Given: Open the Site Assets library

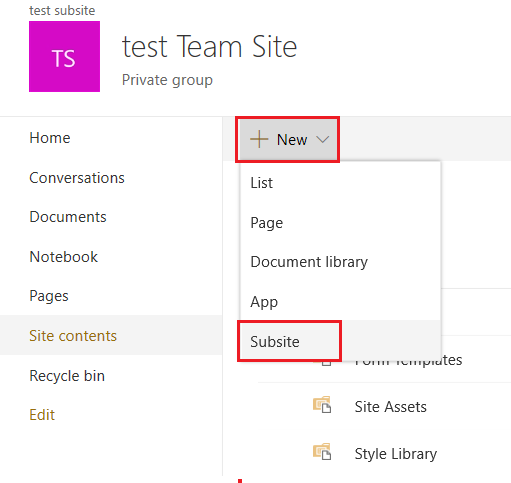Looking at the screenshot, I should 391,407.
